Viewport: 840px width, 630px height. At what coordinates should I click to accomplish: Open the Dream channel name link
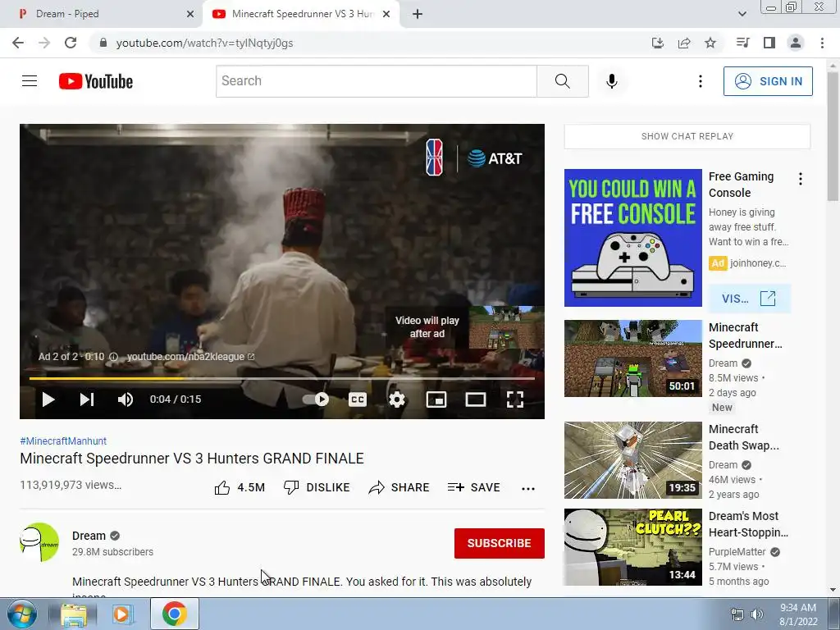click(89, 536)
